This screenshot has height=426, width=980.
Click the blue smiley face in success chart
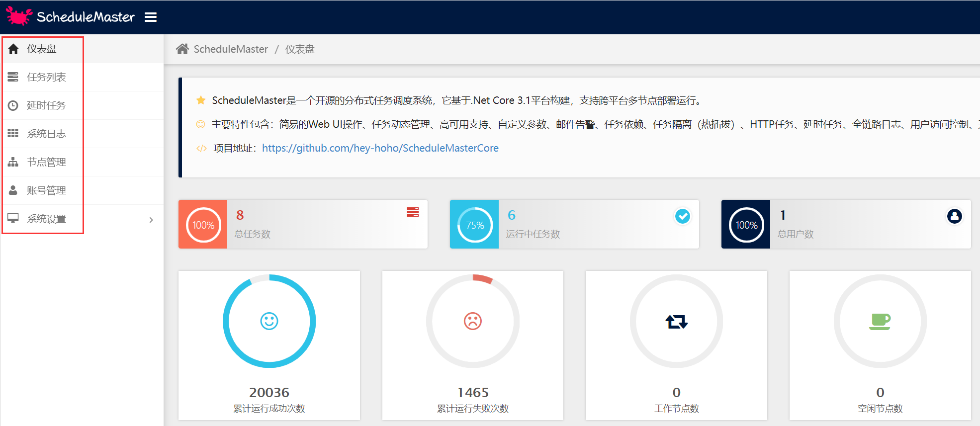(269, 321)
